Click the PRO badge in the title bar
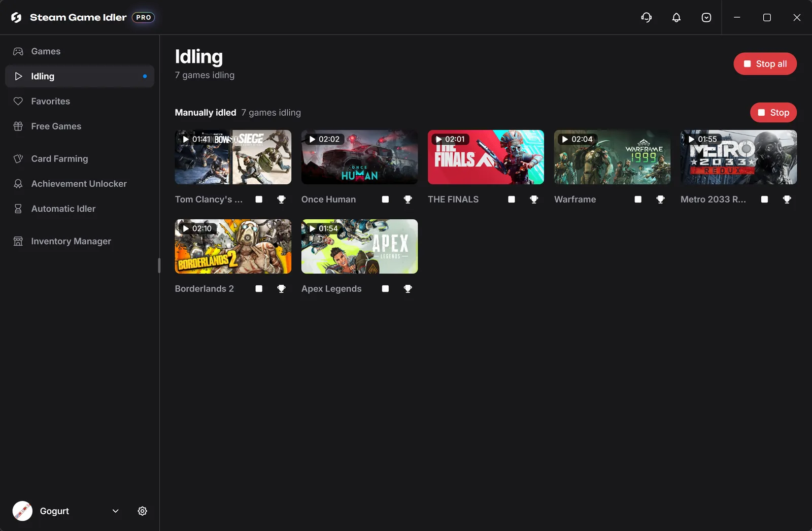This screenshot has width=812, height=531. [143, 17]
